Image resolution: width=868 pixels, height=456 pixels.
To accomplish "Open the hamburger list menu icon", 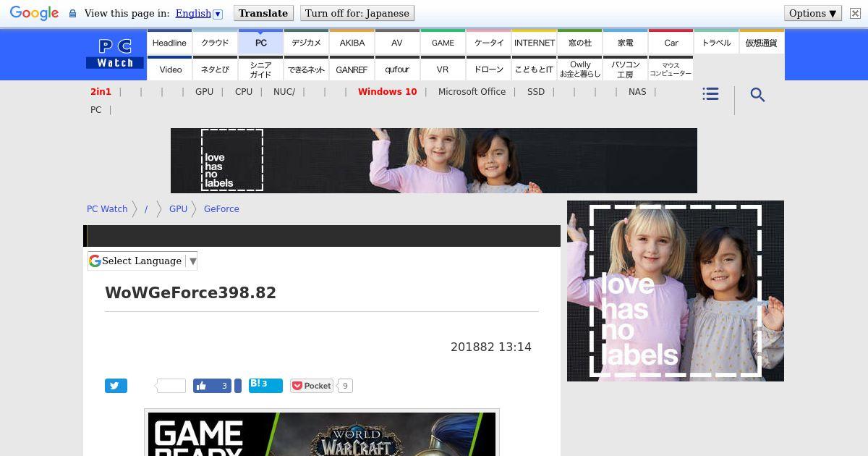I will tap(710, 94).
